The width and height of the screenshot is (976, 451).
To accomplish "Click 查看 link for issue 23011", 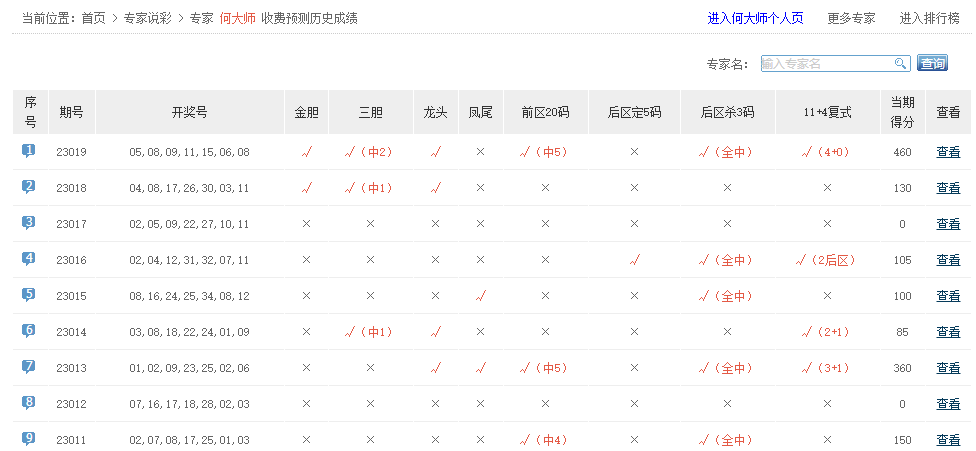I will point(948,440).
